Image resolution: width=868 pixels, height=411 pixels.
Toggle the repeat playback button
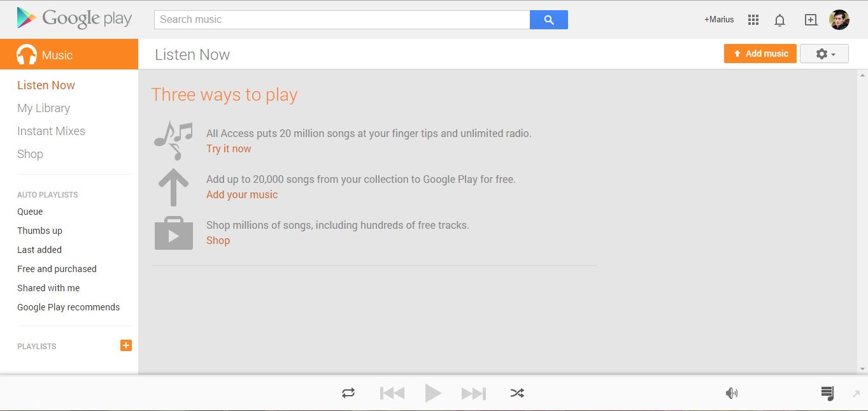coord(348,393)
